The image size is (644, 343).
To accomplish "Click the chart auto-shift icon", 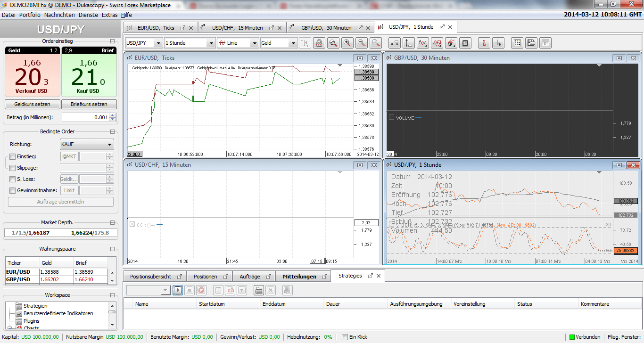I will click(305, 43).
